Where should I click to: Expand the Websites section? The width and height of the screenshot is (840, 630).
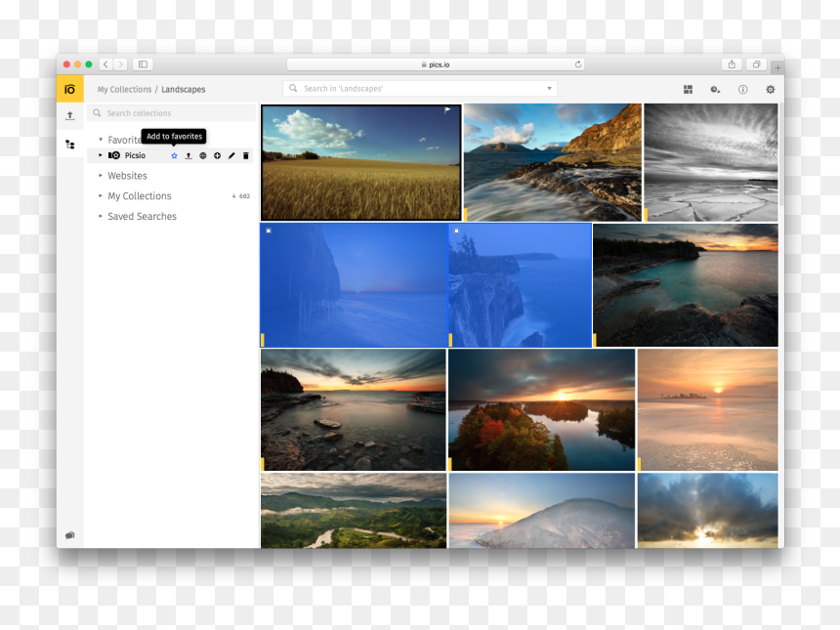(x=101, y=175)
